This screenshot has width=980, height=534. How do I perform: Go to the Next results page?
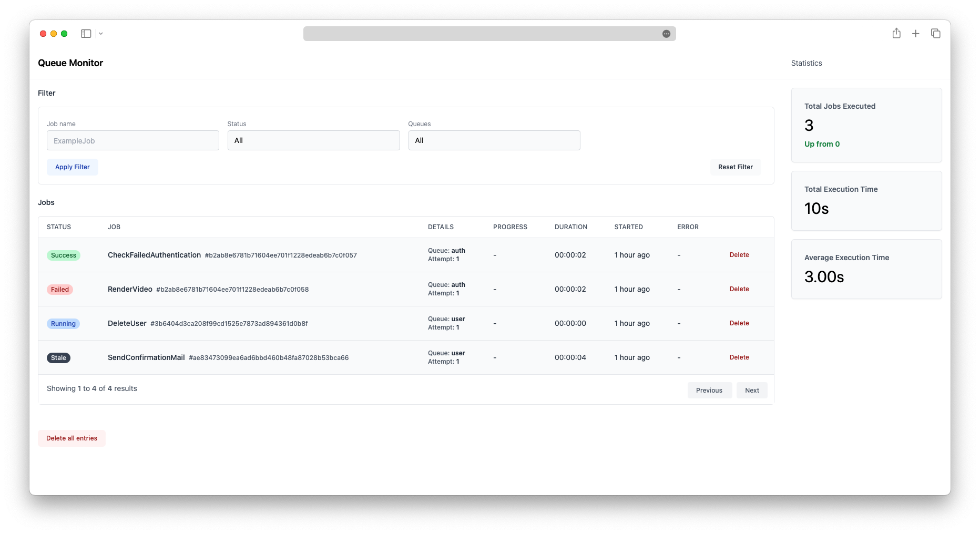click(752, 391)
